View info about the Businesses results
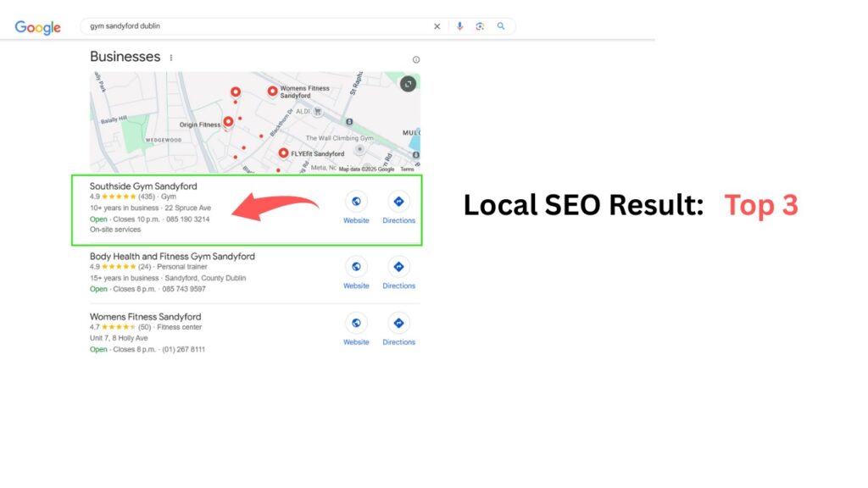 tap(415, 59)
